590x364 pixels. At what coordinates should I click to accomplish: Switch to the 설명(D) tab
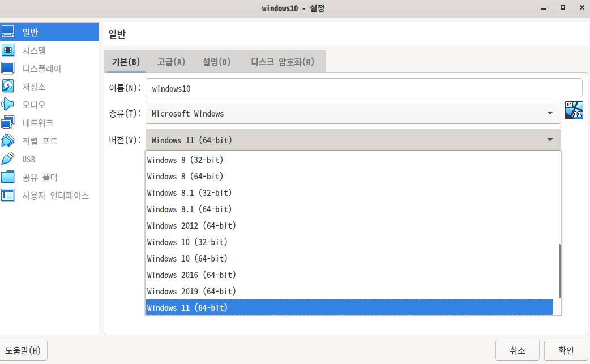click(x=216, y=62)
